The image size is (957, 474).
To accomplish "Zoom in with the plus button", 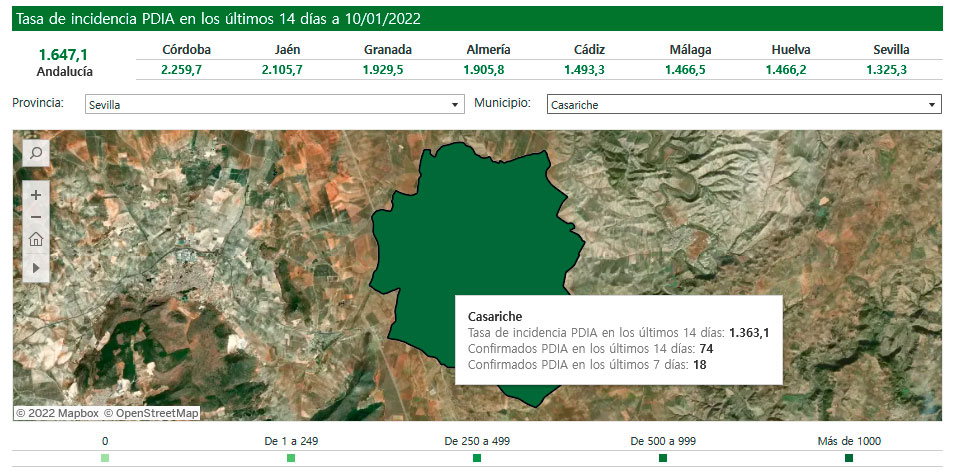I will click(36, 195).
